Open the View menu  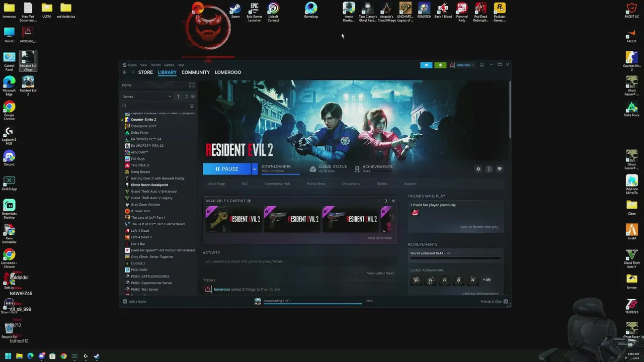(x=143, y=65)
